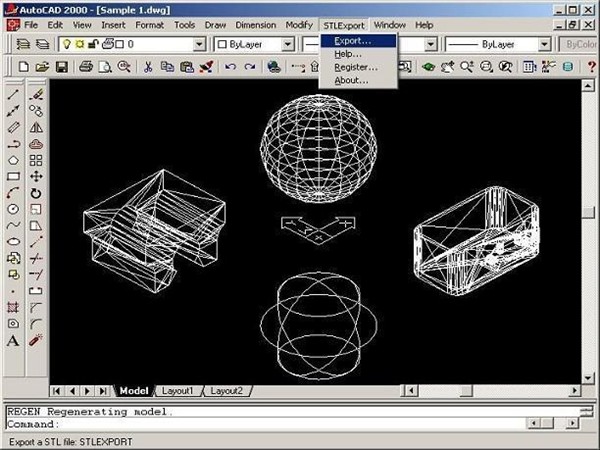Expand the color ByLayer dropdown
Image resolution: width=600 pixels, height=450 pixels.
pos(288,45)
